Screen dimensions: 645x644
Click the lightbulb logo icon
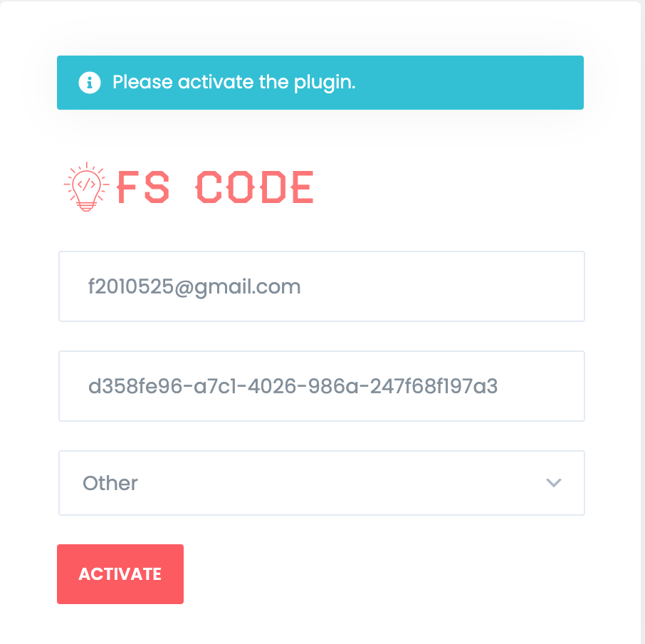pyautogui.click(x=86, y=187)
